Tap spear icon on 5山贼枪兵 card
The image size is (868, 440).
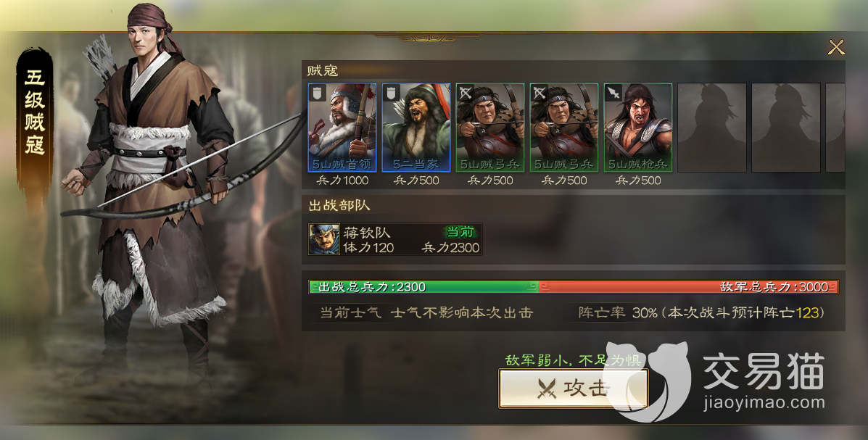(613, 93)
